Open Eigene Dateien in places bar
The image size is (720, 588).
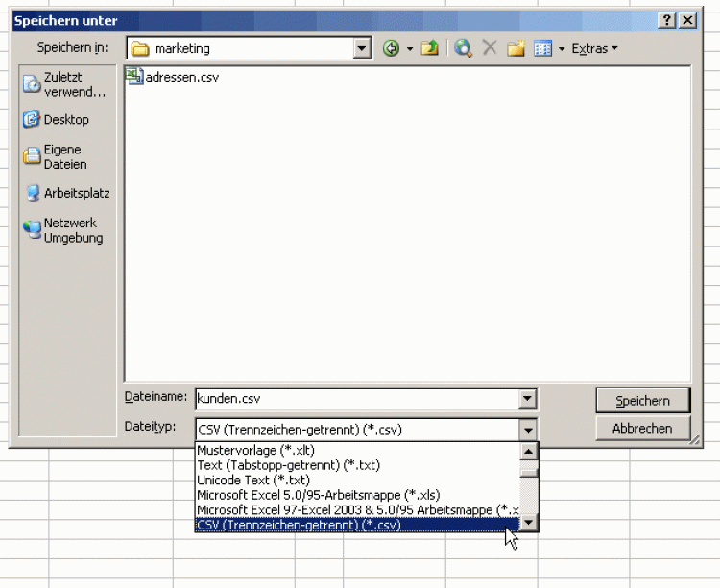pos(63,156)
